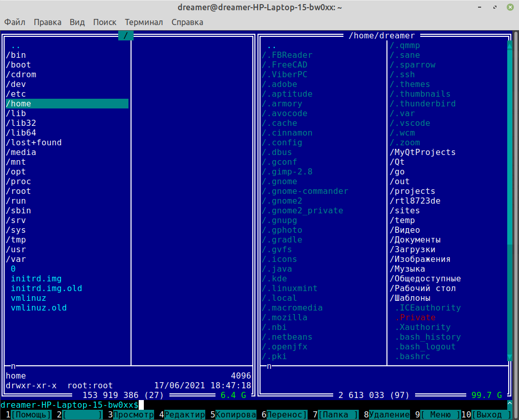
Task: Select the initrd.img file
Action: [x=36, y=278]
